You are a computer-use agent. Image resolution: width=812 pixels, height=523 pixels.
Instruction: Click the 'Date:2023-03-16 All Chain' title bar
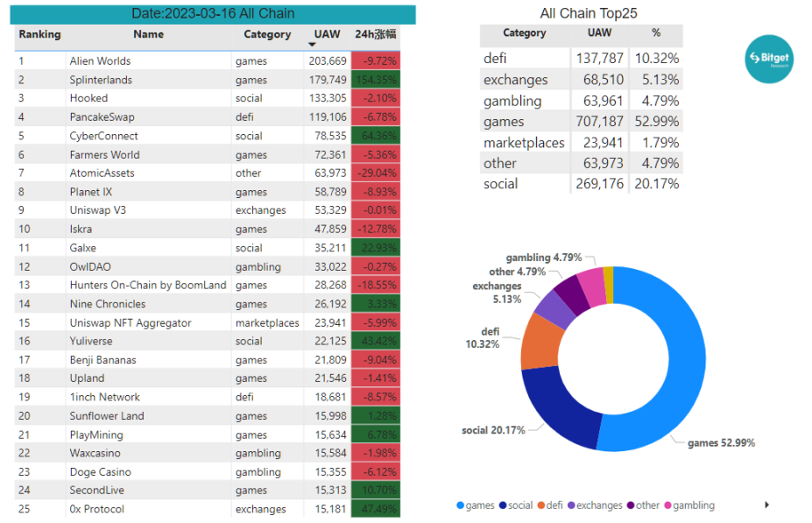[x=213, y=13]
